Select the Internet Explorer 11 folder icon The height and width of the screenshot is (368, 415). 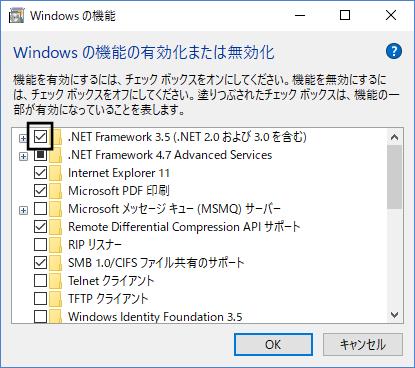[56, 173]
